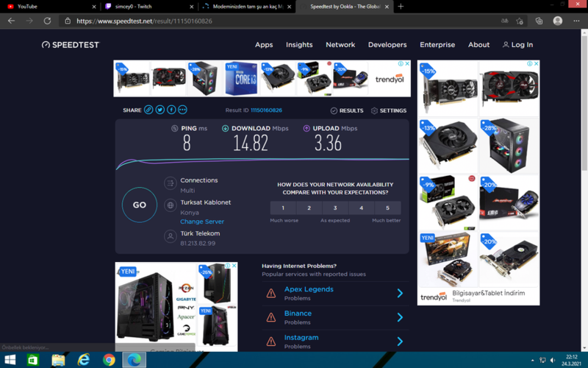
Task: Open Internet Explorer taskbar icon
Action: tap(83, 360)
